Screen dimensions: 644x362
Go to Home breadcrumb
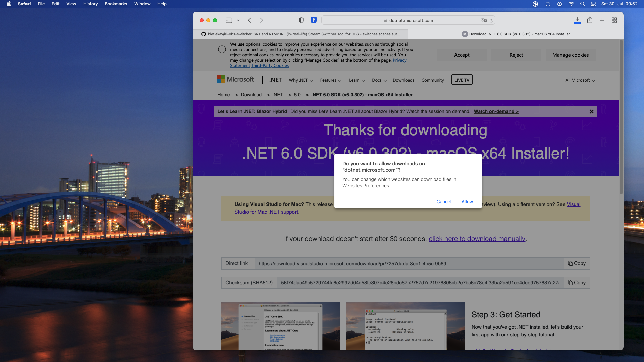coord(223,95)
